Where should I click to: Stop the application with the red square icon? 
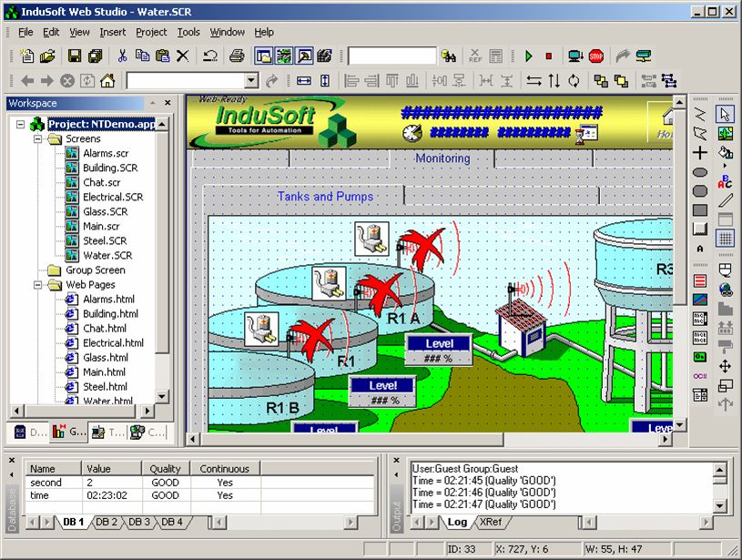click(x=548, y=56)
